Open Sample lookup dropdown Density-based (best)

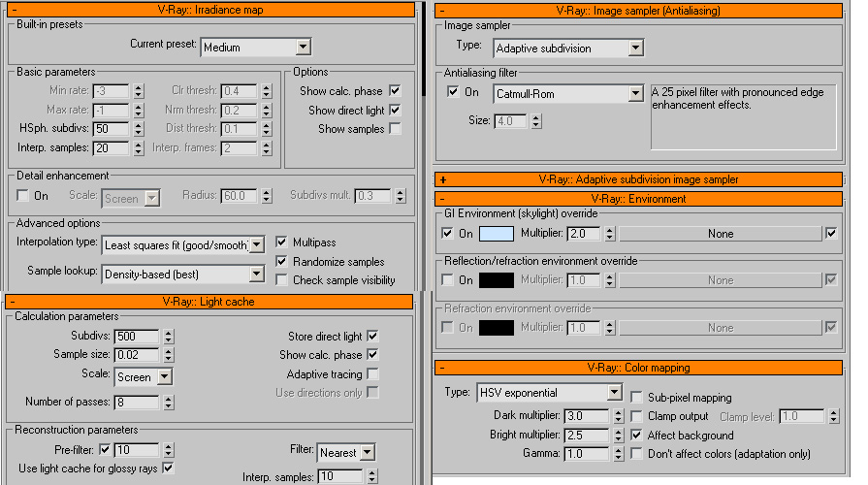point(183,274)
